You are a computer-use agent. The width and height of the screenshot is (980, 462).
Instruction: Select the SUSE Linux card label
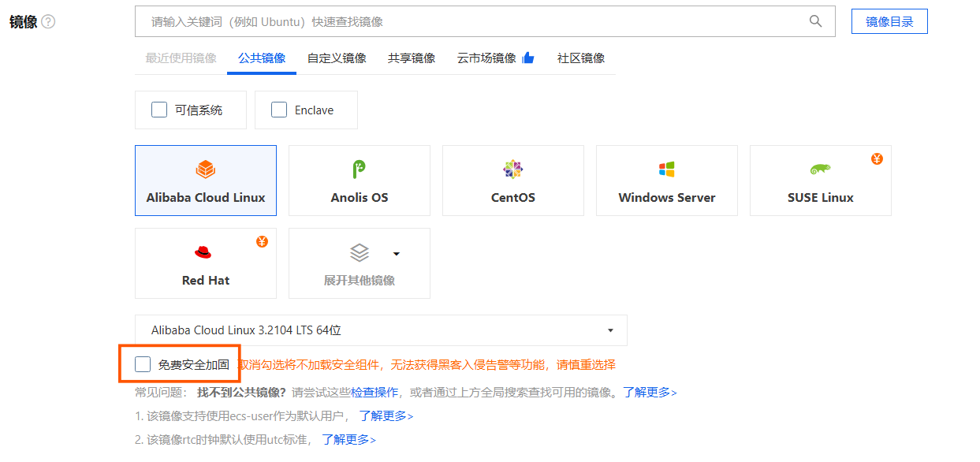tap(821, 198)
